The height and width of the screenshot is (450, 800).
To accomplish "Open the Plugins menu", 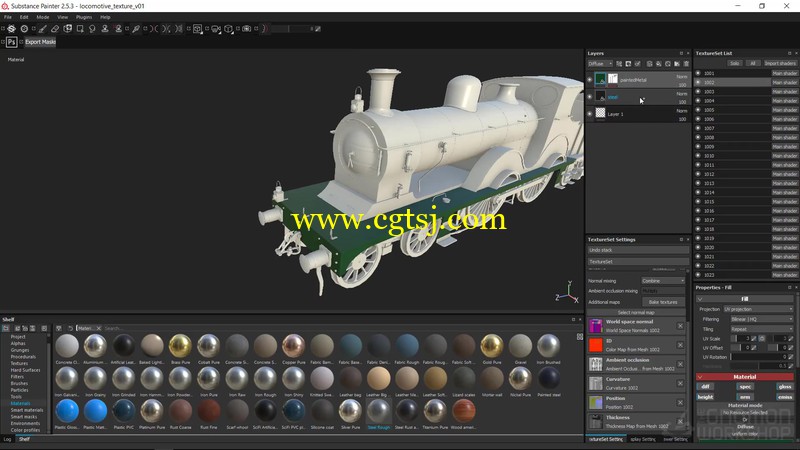I will 84,17.
